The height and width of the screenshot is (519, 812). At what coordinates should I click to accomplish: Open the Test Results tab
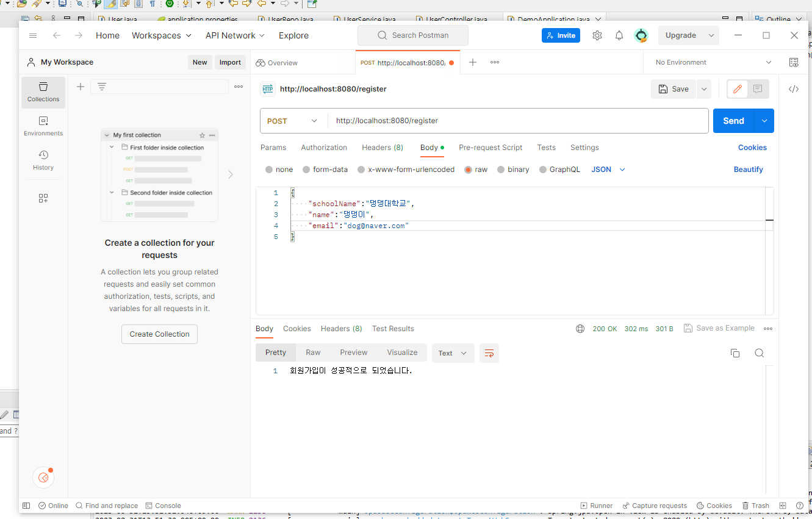click(393, 329)
